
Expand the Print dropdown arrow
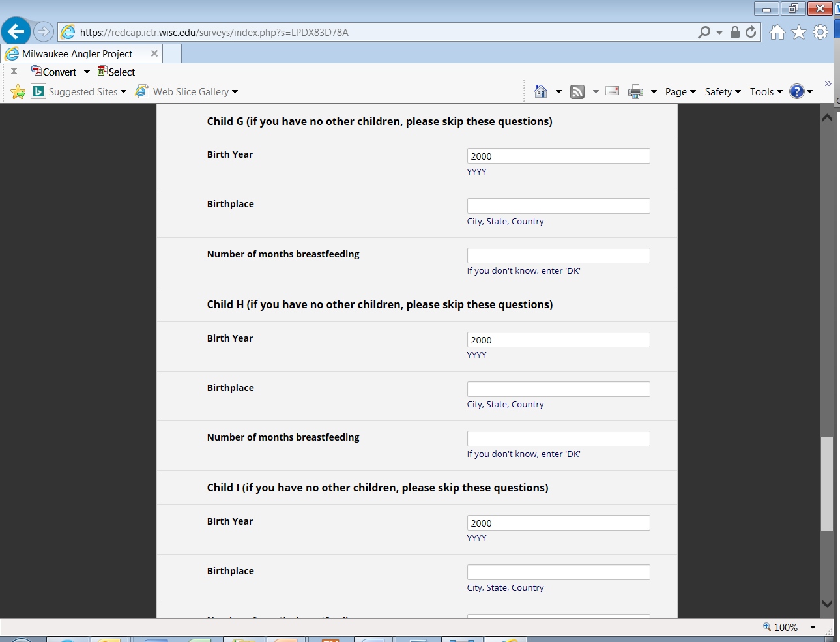click(654, 92)
